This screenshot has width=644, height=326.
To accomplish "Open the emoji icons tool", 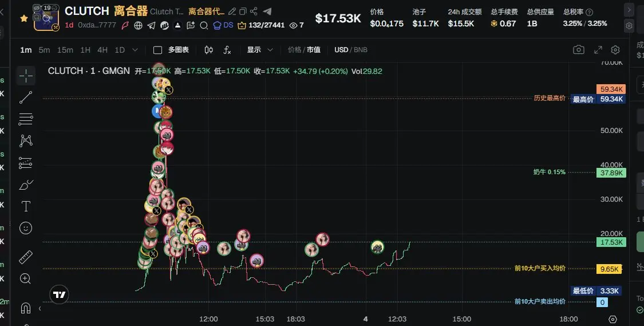I will coord(25,228).
